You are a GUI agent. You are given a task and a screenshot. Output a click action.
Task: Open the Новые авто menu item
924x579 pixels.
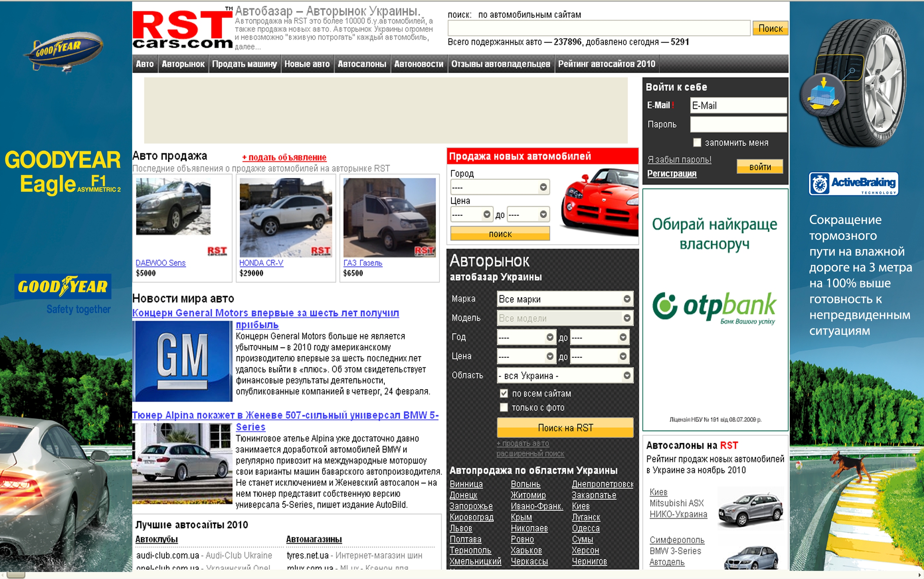(307, 64)
